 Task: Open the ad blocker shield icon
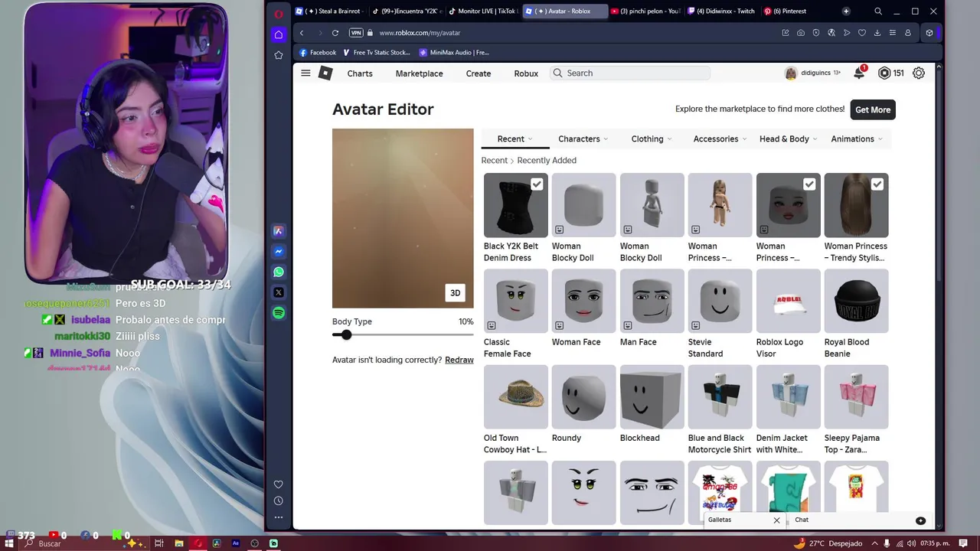pos(816,33)
